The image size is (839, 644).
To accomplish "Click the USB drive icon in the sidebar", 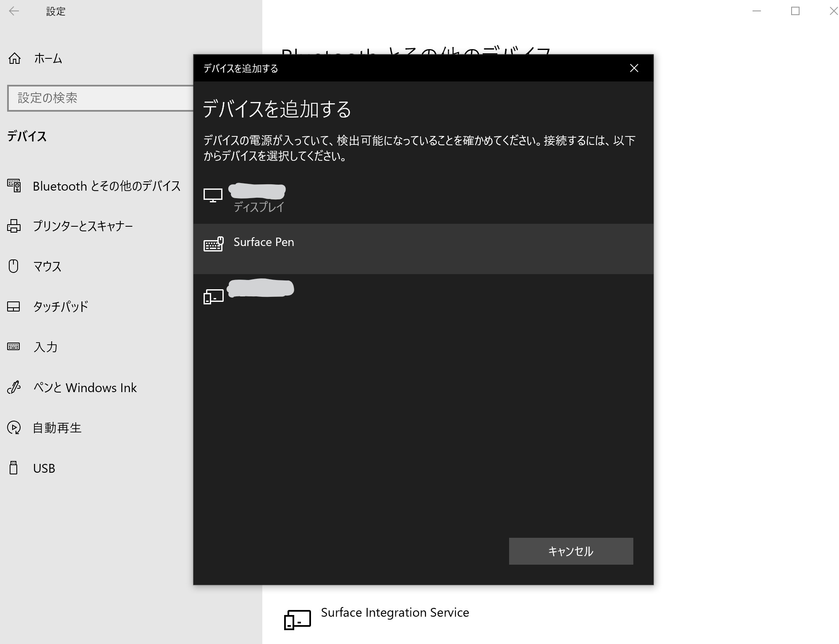I will coord(13,468).
